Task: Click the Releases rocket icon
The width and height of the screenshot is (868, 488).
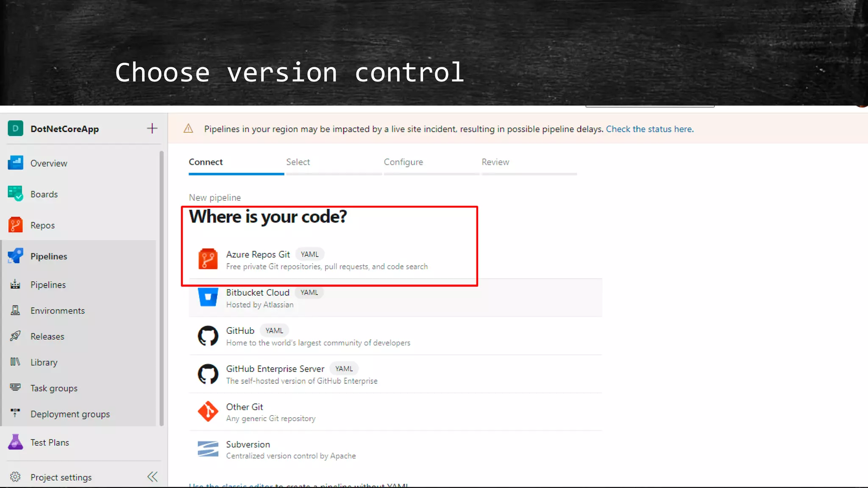Action: [15, 336]
